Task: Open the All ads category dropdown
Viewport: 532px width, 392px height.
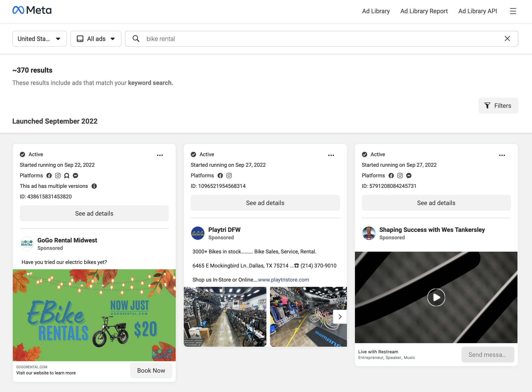Action: tap(96, 39)
